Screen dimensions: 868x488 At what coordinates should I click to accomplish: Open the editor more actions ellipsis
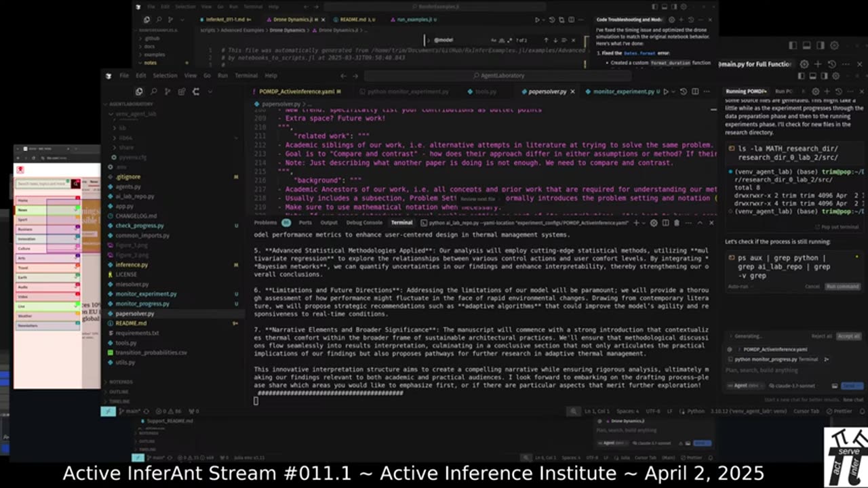click(707, 91)
